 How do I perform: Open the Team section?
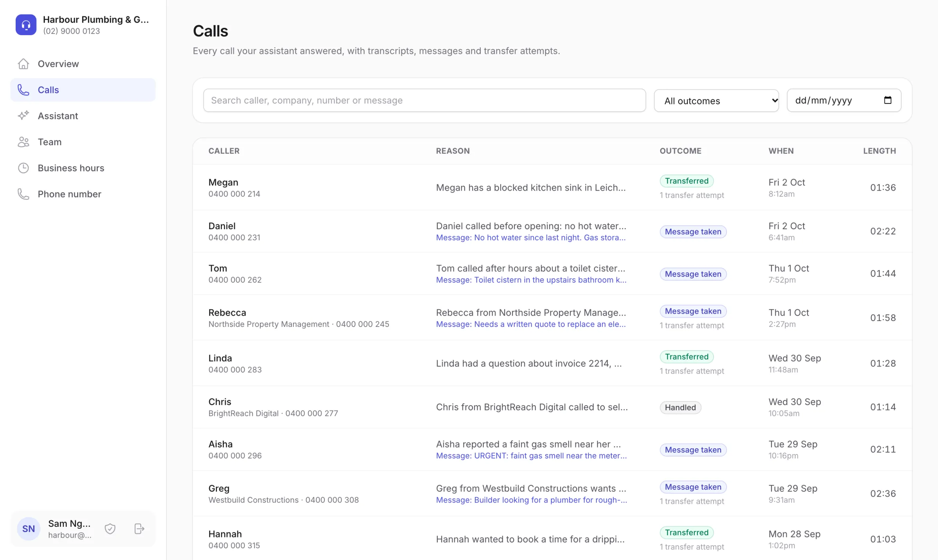(x=83, y=142)
